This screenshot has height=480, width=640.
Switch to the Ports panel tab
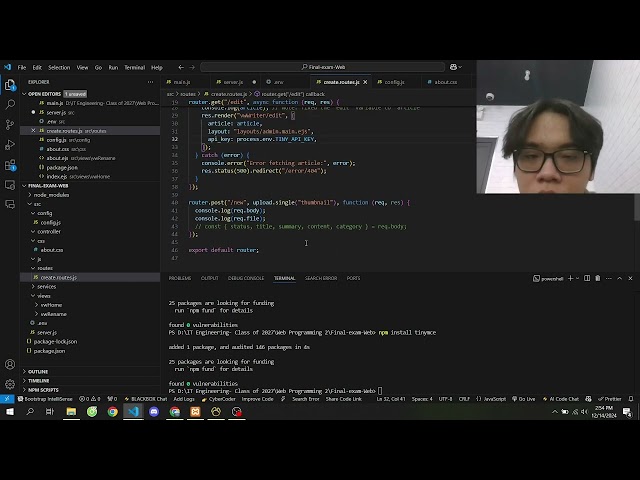pos(353,278)
